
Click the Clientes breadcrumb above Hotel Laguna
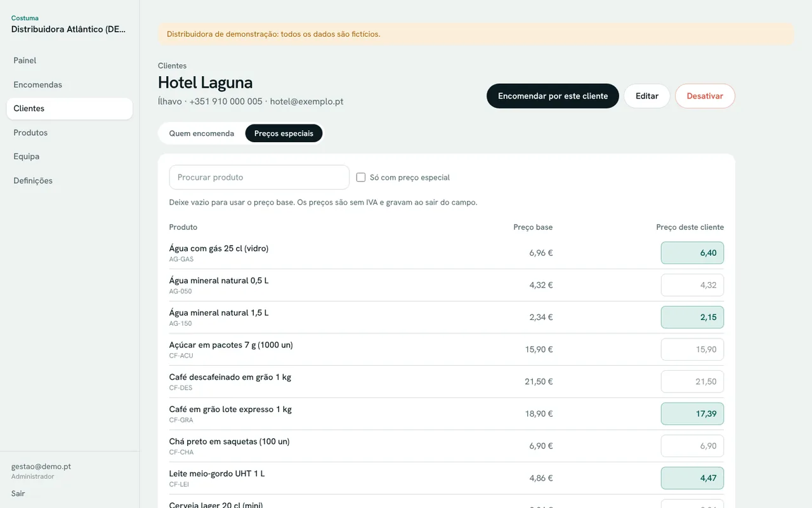click(x=172, y=65)
